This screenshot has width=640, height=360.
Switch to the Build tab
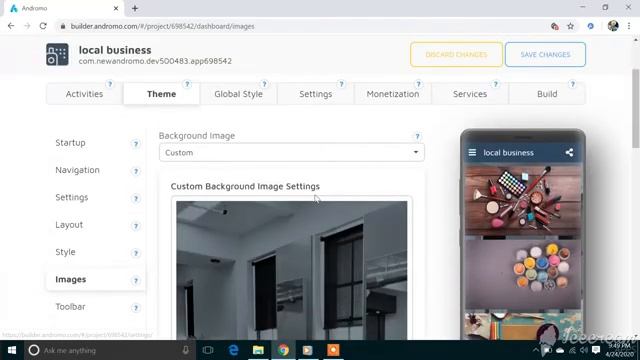[x=547, y=94]
